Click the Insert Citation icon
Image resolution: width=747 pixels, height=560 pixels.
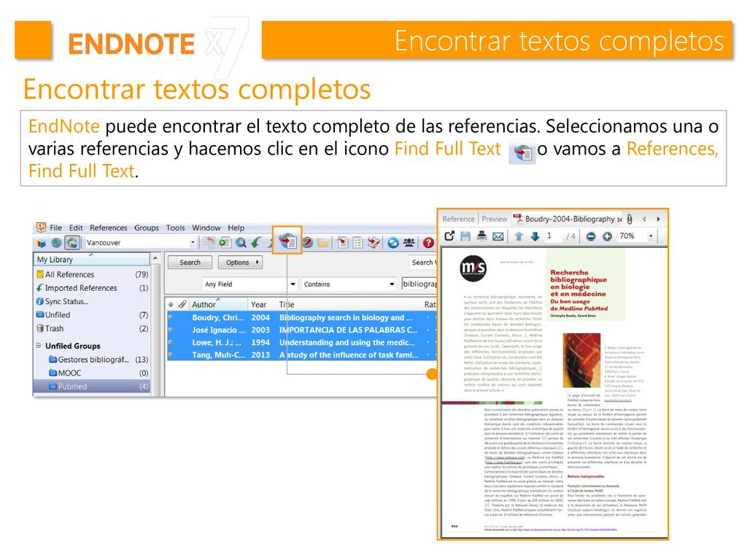point(343,243)
